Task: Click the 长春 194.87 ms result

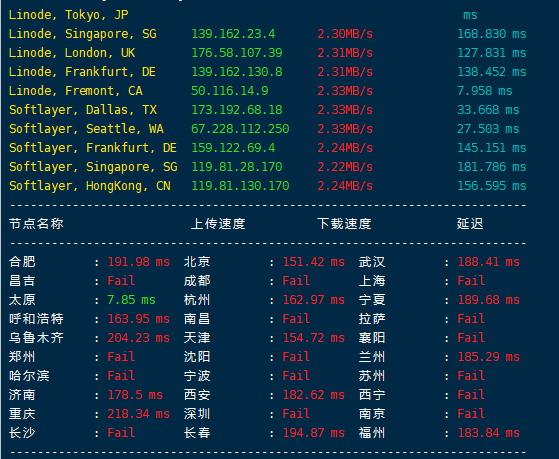Action: point(314,433)
